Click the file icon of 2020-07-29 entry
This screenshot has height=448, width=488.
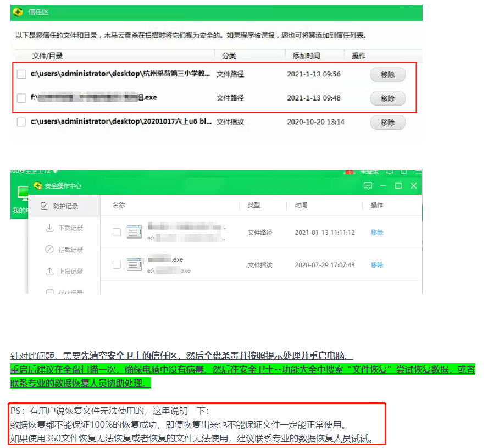point(135,264)
